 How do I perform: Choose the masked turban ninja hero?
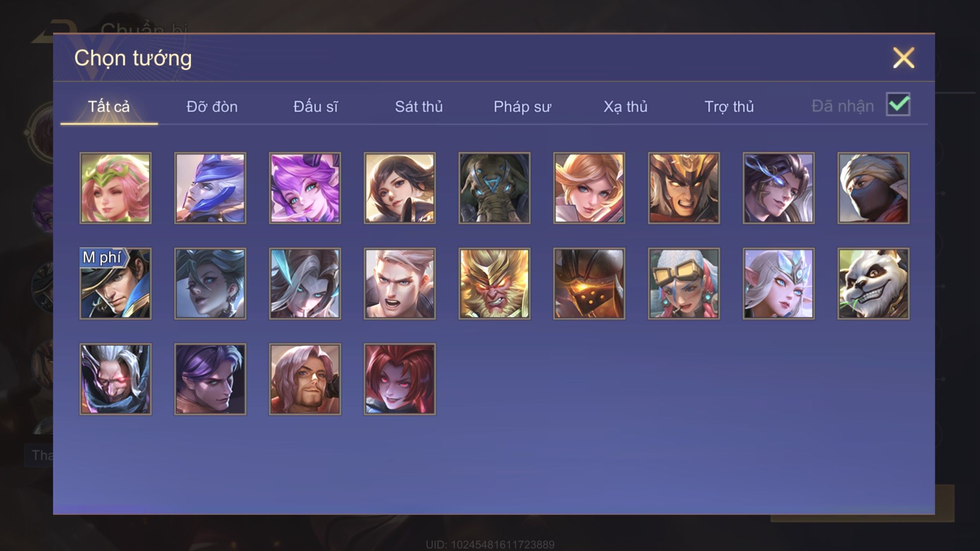873,188
